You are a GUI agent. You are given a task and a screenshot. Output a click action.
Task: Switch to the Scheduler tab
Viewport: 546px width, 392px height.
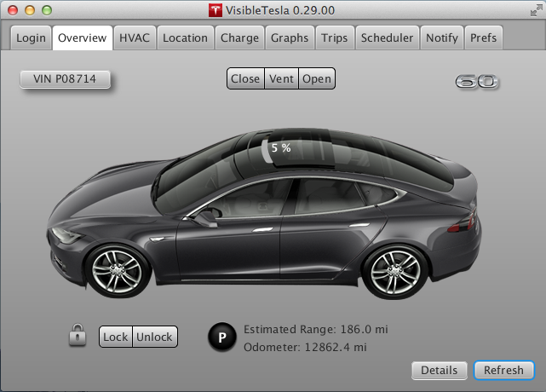387,37
